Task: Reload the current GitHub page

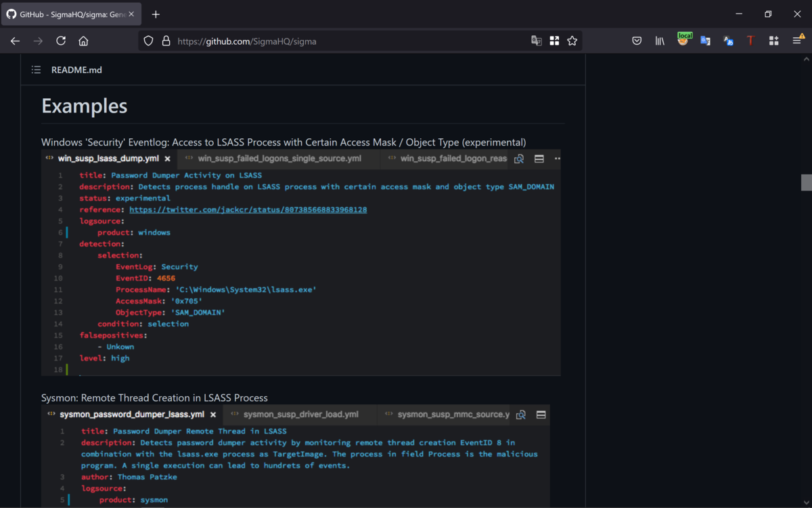Action: [61, 41]
